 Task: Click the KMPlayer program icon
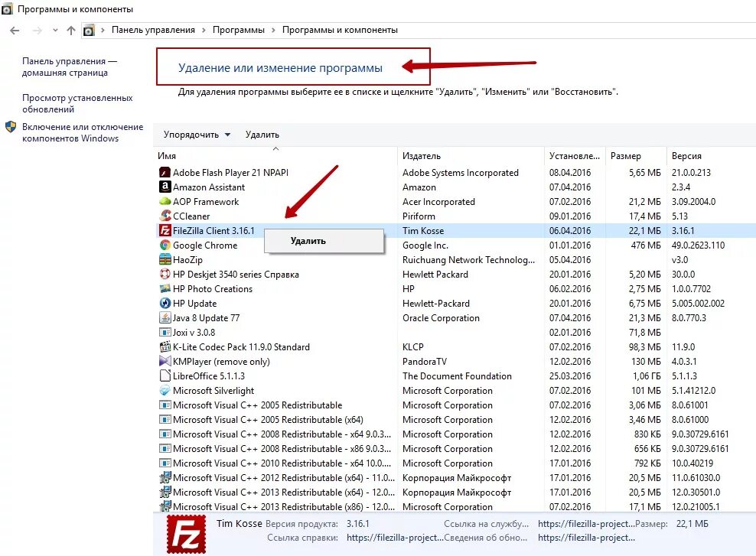(165, 361)
